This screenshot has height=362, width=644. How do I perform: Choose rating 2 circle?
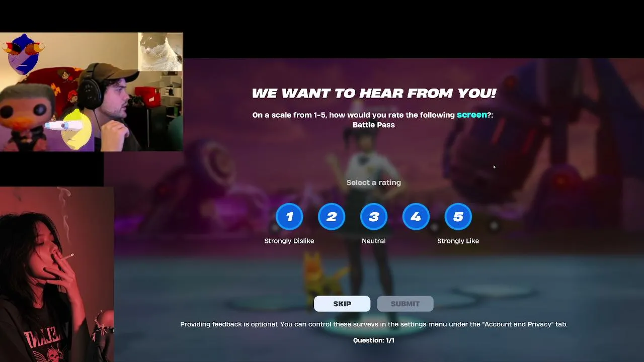(x=332, y=217)
